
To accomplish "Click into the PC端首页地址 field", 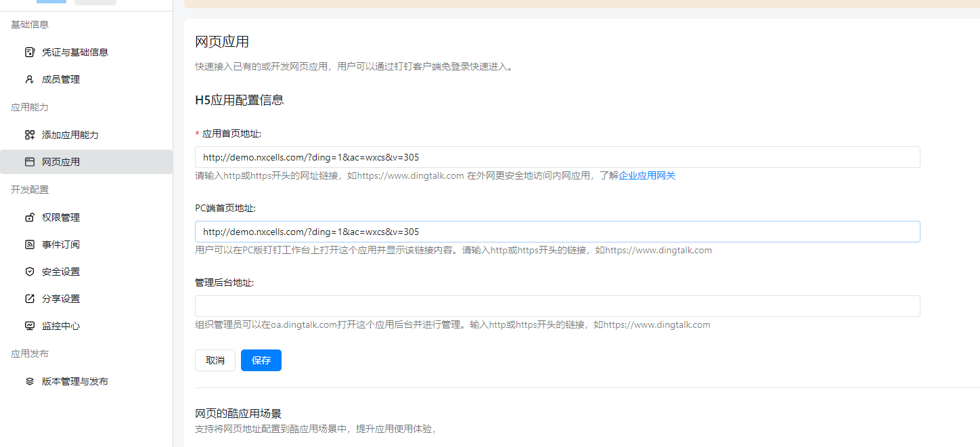I will coord(557,232).
